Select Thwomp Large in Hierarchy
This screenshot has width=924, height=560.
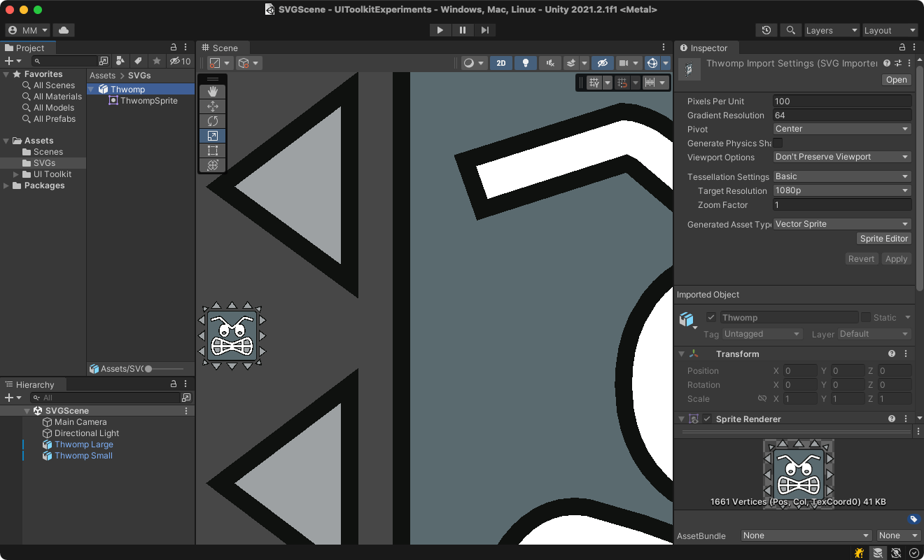83,444
